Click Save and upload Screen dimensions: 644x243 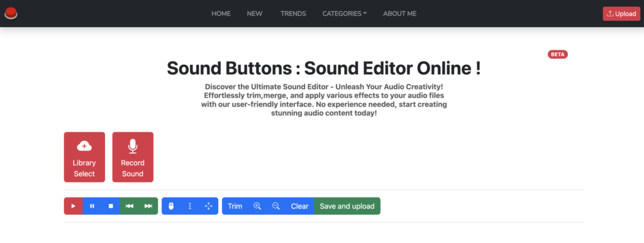pos(347,206)
